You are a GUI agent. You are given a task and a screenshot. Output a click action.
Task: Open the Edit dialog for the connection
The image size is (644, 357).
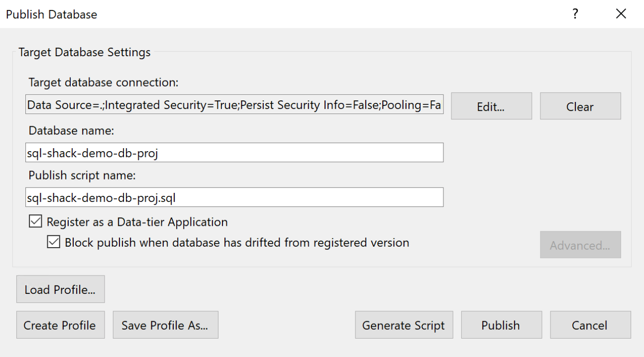click(x=491, y=106)
